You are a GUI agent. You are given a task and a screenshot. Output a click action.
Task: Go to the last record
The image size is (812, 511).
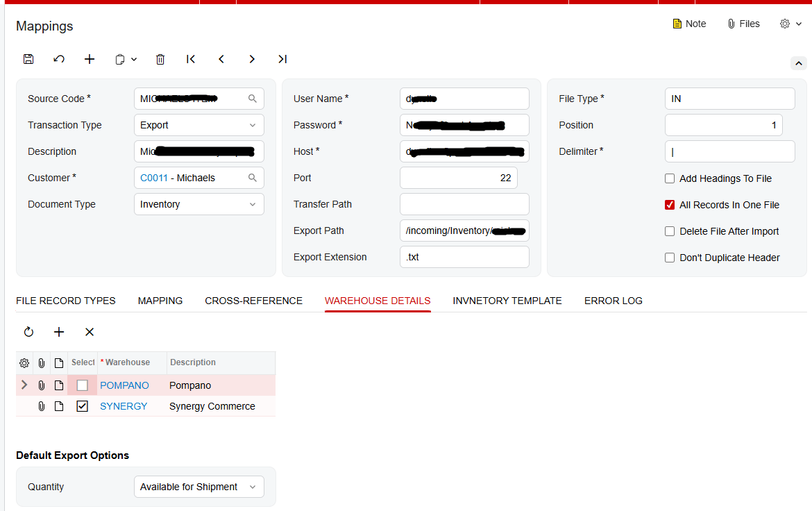pyautogui.click(x=282, y=59)
